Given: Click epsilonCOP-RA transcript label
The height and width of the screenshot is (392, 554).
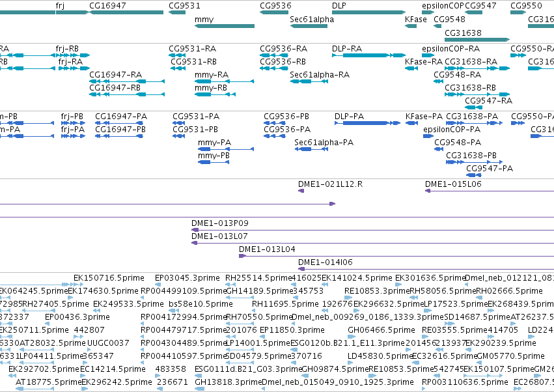Looking at the screenshot, I should [x=451, y=49].
